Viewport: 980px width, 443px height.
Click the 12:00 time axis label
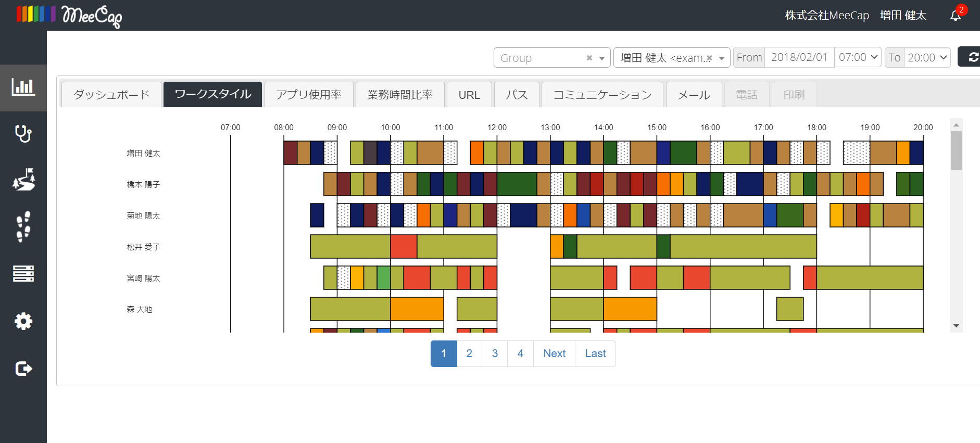click(497, 128)
